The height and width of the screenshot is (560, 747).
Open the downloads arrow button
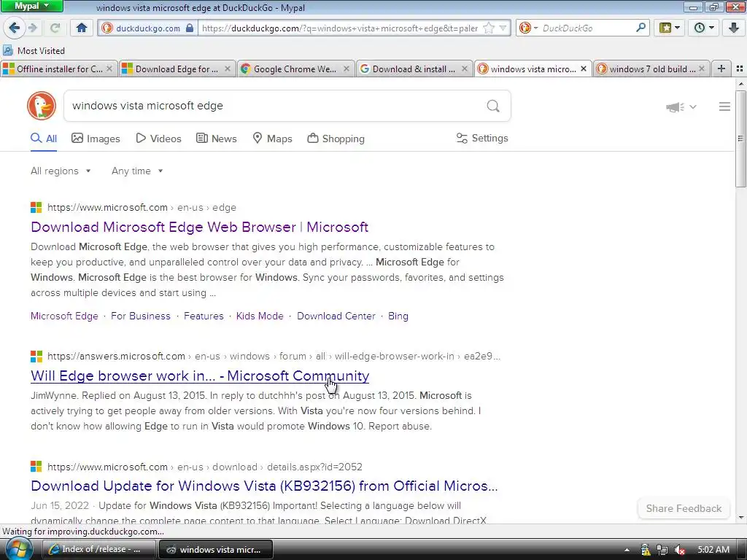(734, 28)
